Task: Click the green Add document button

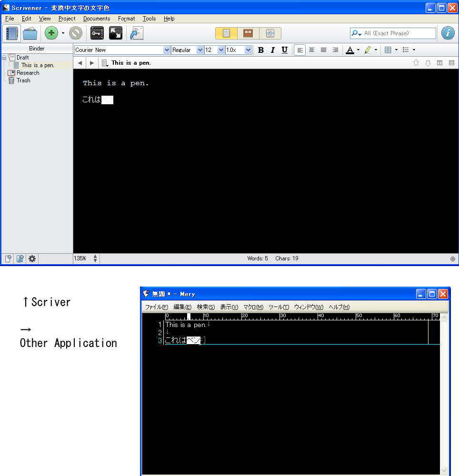Action: tap(51, 33)
